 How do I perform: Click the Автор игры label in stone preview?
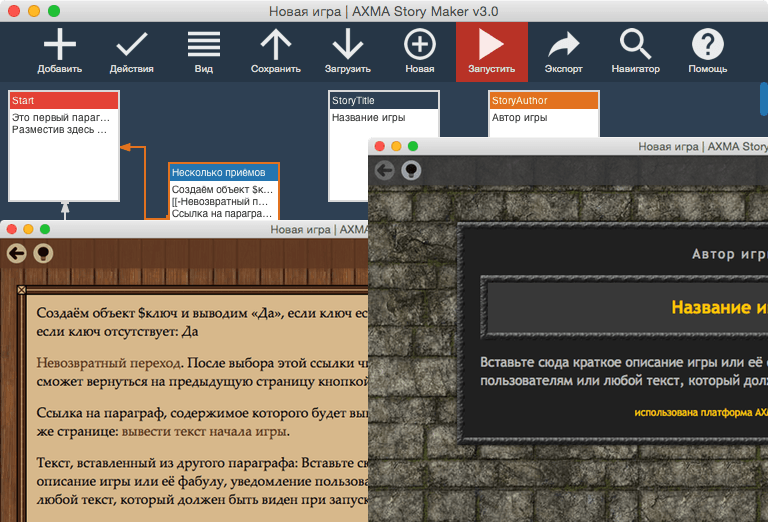click(730, 254)
